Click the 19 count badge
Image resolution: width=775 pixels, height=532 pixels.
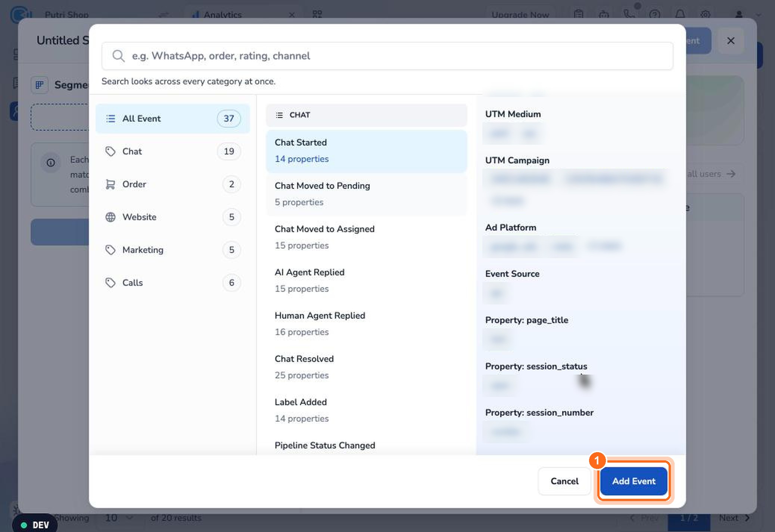tap(229, 151)
